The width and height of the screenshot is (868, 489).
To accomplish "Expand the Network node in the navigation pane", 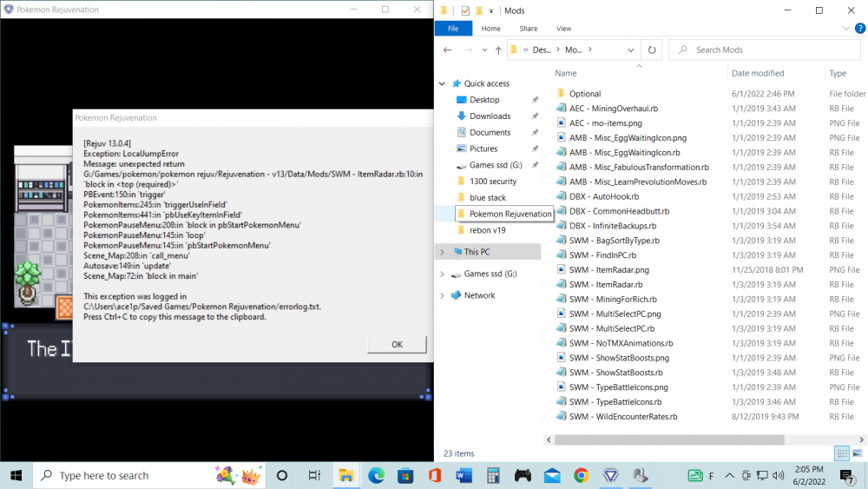I will coord(443,295).
